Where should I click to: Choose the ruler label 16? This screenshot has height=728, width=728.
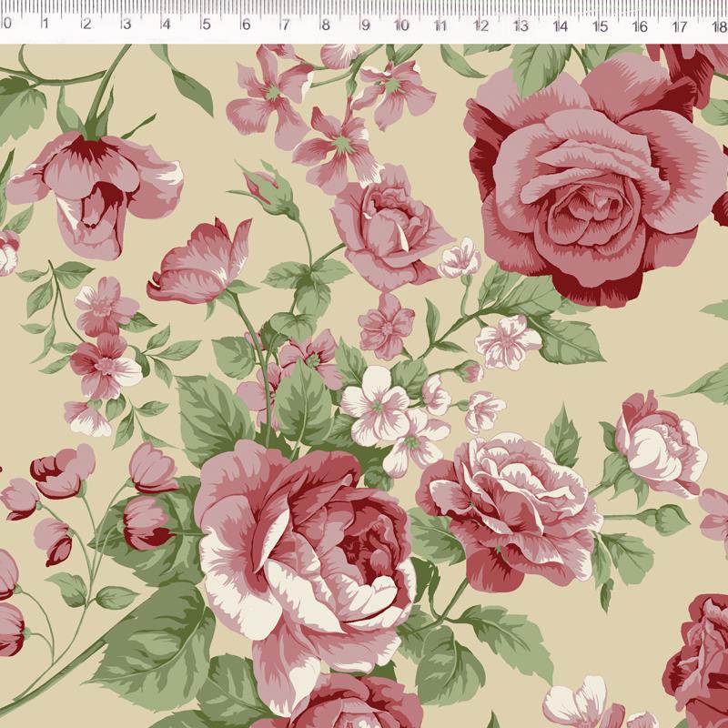pyautogui.click(x=641, y=26)
